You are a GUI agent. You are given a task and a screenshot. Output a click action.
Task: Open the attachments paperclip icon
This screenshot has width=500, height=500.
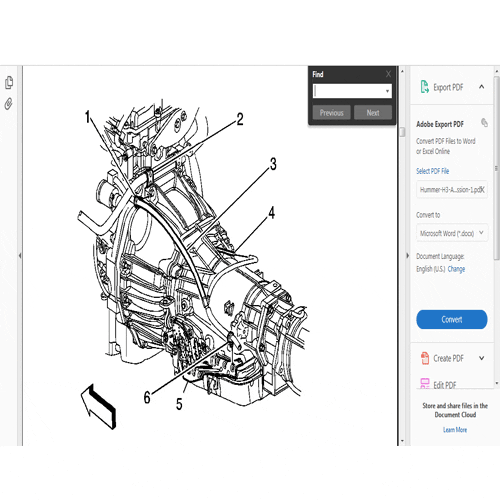(9, 104)
